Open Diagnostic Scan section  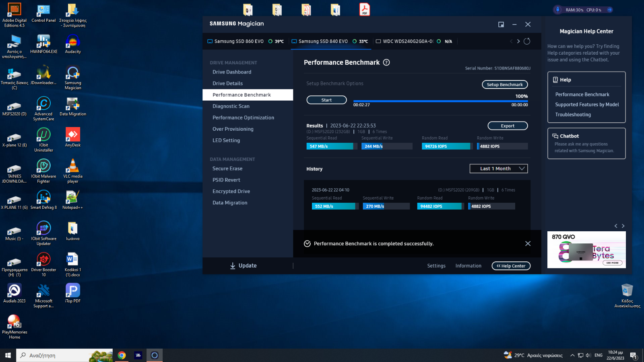tap(231, 106)
